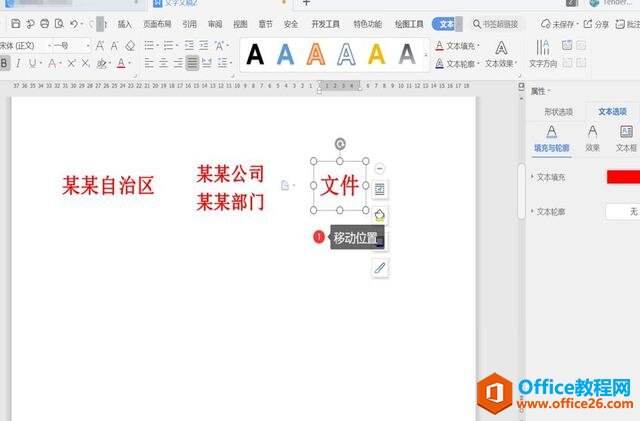Click the pen outline icon beside text box

[380, 268]
